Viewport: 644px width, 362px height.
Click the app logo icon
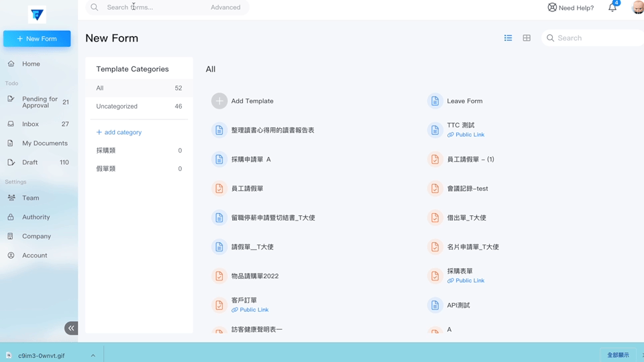coord(37,14)
